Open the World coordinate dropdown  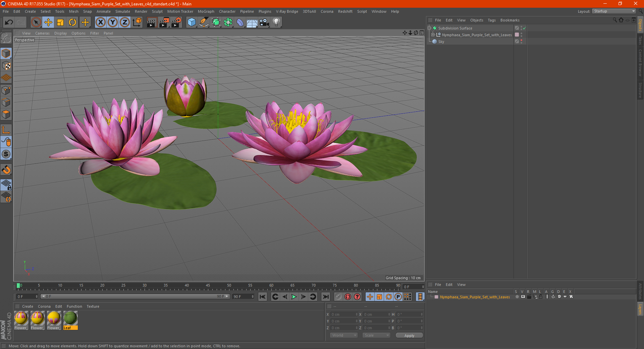click(x=344, y=335)
